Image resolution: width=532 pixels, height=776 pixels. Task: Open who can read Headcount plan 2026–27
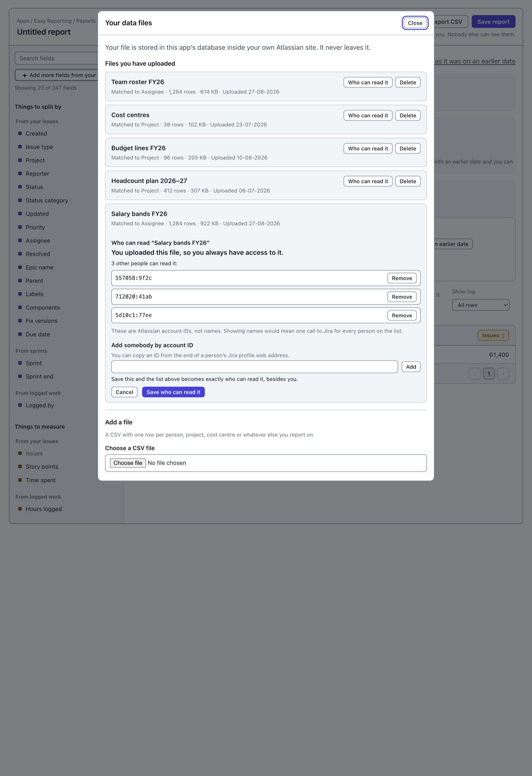tap(368, 181)
